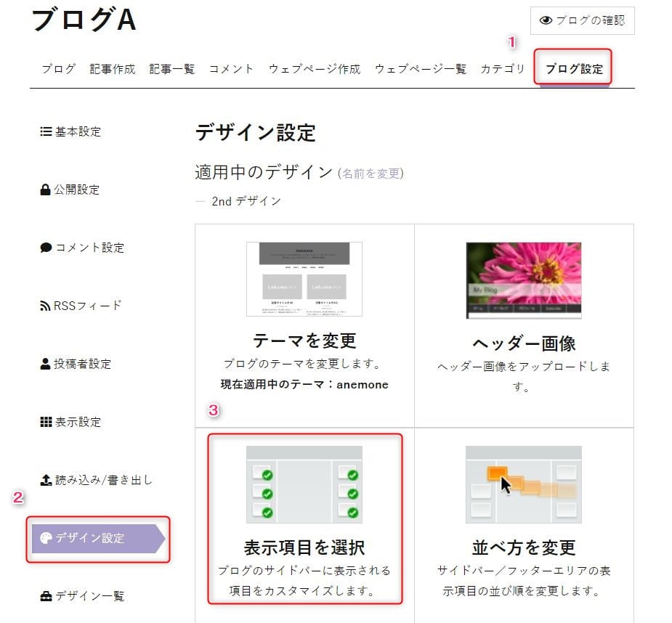Select the ウェブページ一覧 tab

421,68
